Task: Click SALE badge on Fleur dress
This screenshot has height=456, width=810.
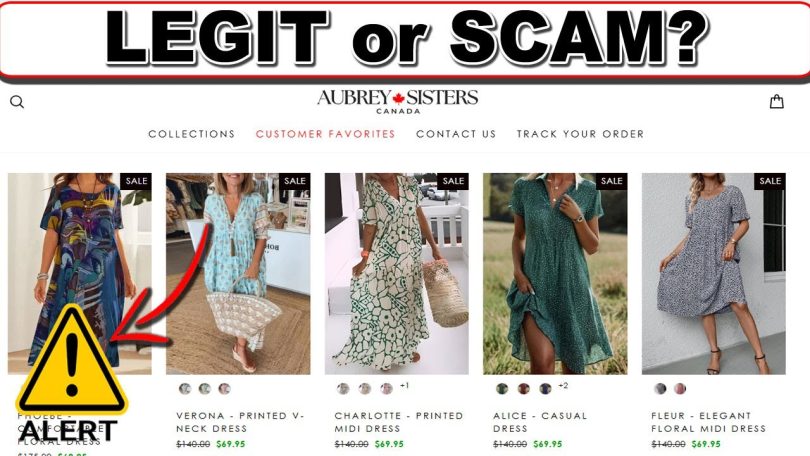Action: tap(770, 181)
